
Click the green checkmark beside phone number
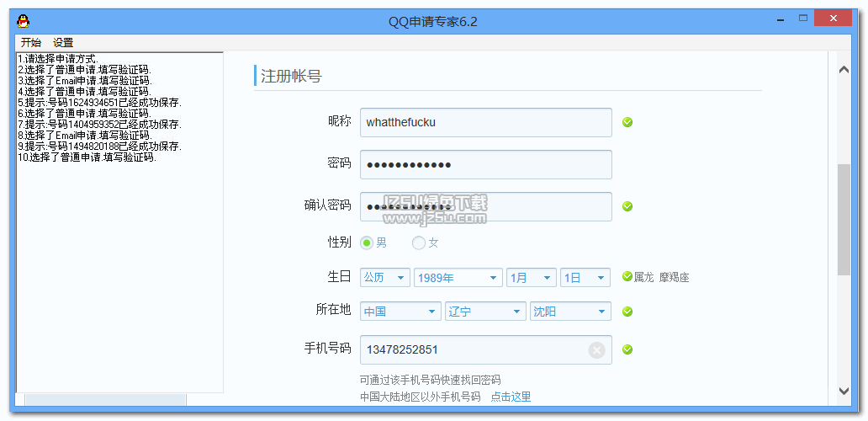pos(627,349)
